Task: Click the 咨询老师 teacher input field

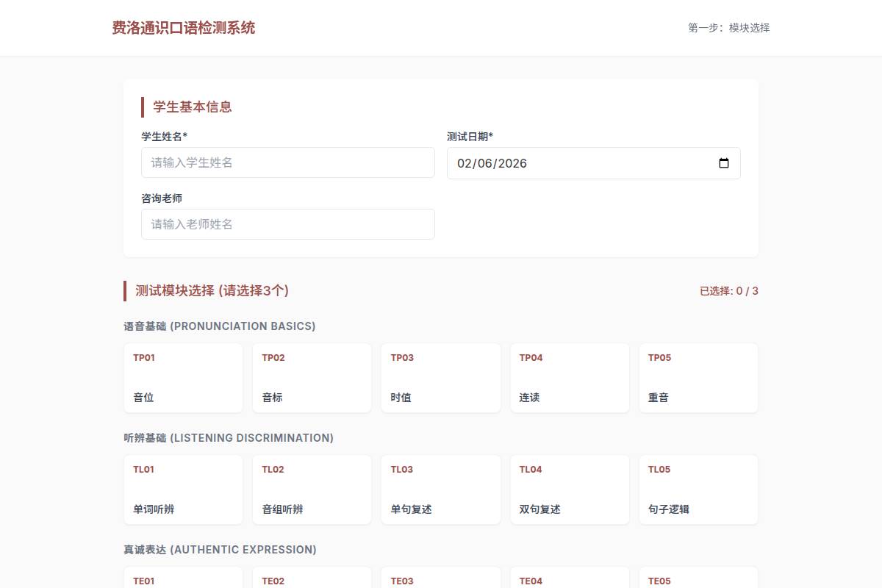Action: (x=287, y=223)
